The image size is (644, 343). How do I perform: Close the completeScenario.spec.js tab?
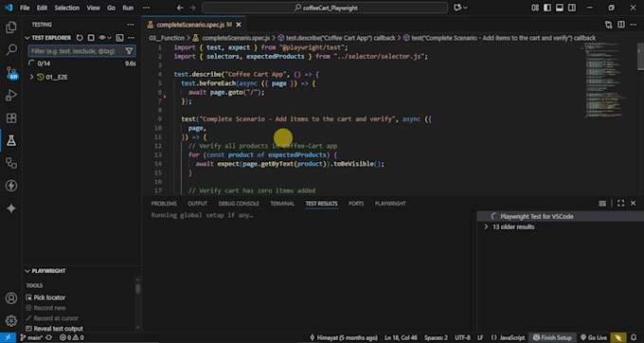(239, 25)
